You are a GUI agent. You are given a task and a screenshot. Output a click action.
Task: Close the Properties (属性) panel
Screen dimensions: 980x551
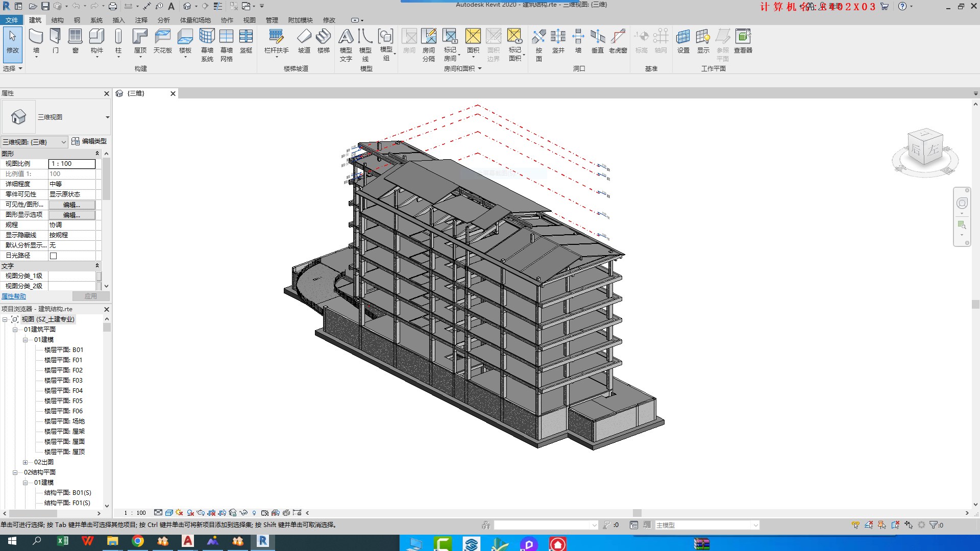tap(107, 93)
